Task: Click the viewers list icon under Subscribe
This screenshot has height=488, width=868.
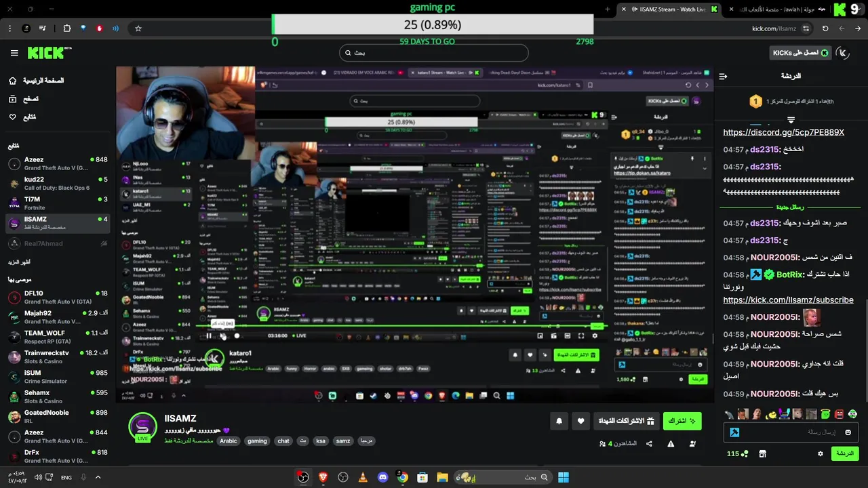Action: (692, 444)
